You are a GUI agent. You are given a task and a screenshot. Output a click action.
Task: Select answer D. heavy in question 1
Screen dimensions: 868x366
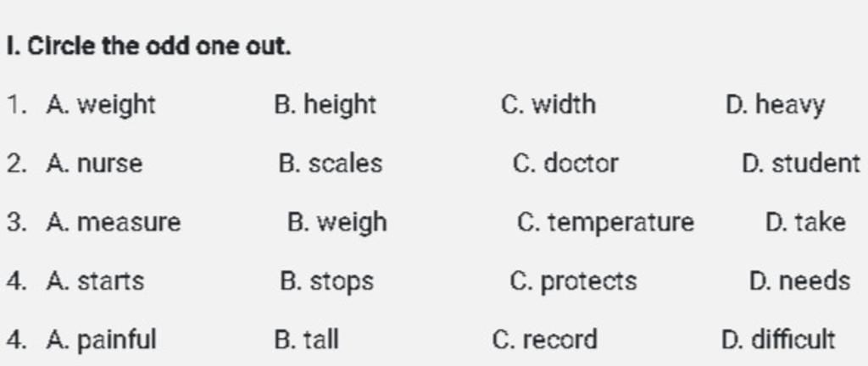click(775, 105)
